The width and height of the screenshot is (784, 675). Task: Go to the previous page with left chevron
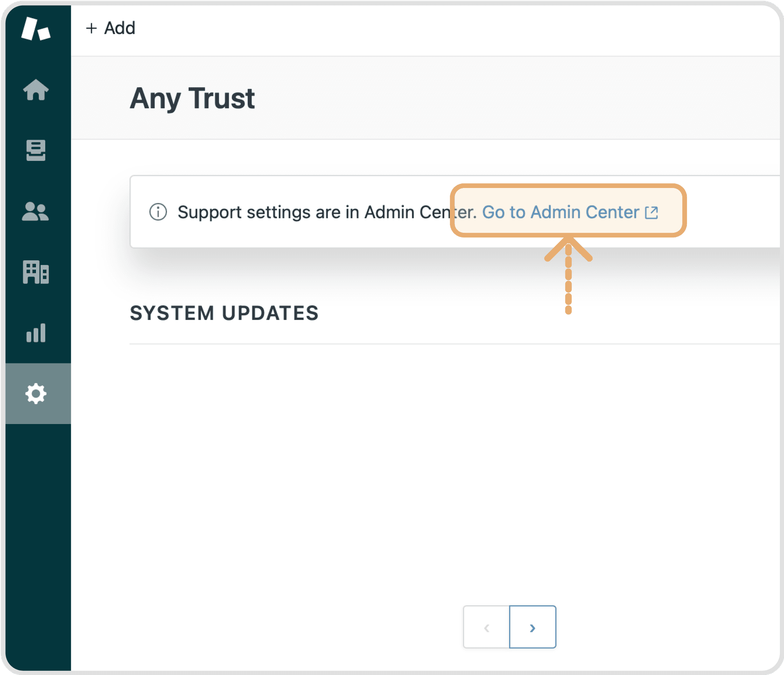(x=486, y=627)
